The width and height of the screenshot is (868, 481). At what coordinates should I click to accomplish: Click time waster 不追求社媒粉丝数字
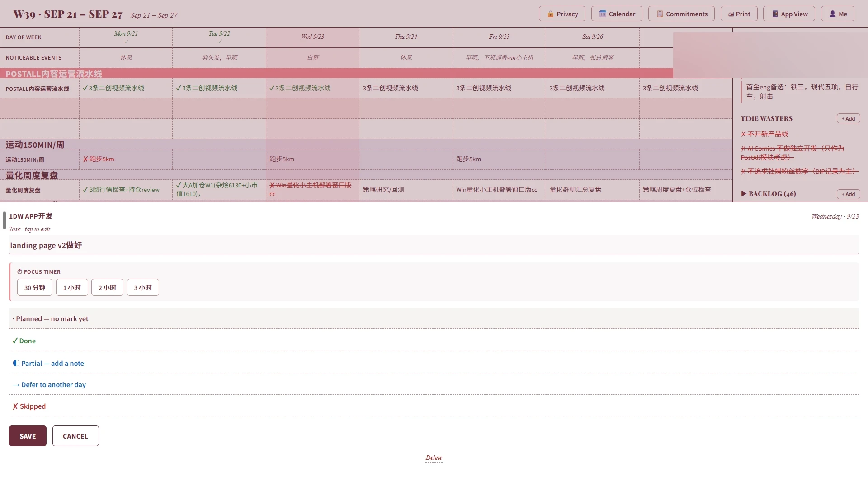[x=799, y=171]
